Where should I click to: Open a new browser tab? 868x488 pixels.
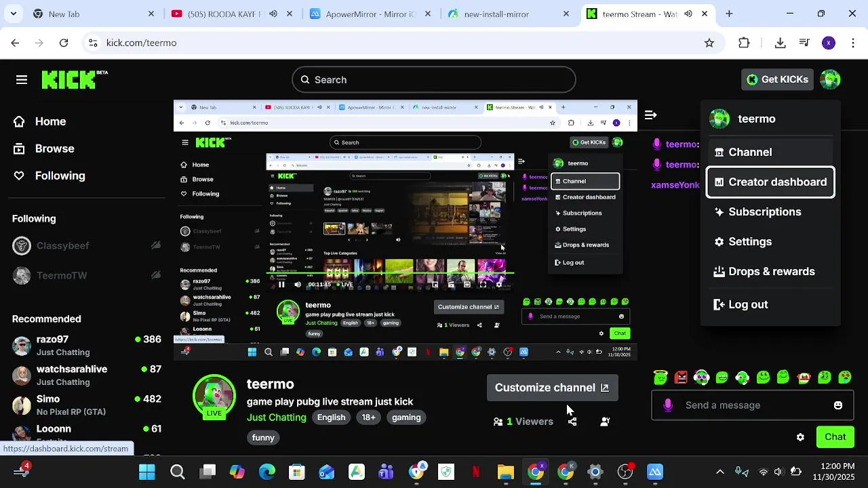pos(729,14)
